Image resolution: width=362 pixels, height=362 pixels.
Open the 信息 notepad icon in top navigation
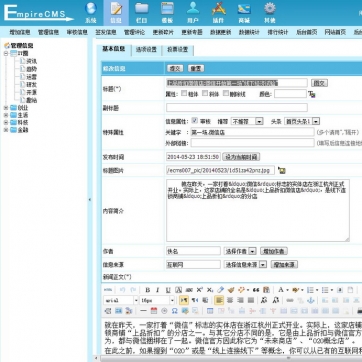(116, 9)
